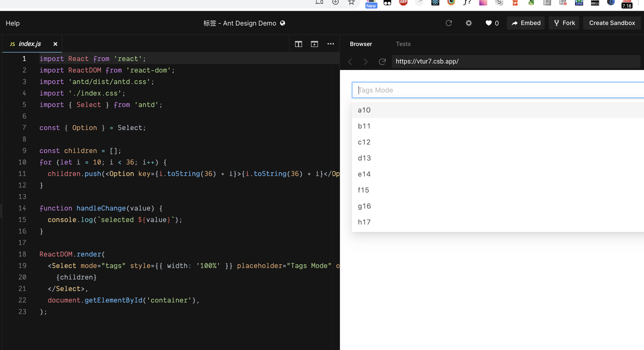
Task: Click Create Sandbox
Action: (612, 23)
